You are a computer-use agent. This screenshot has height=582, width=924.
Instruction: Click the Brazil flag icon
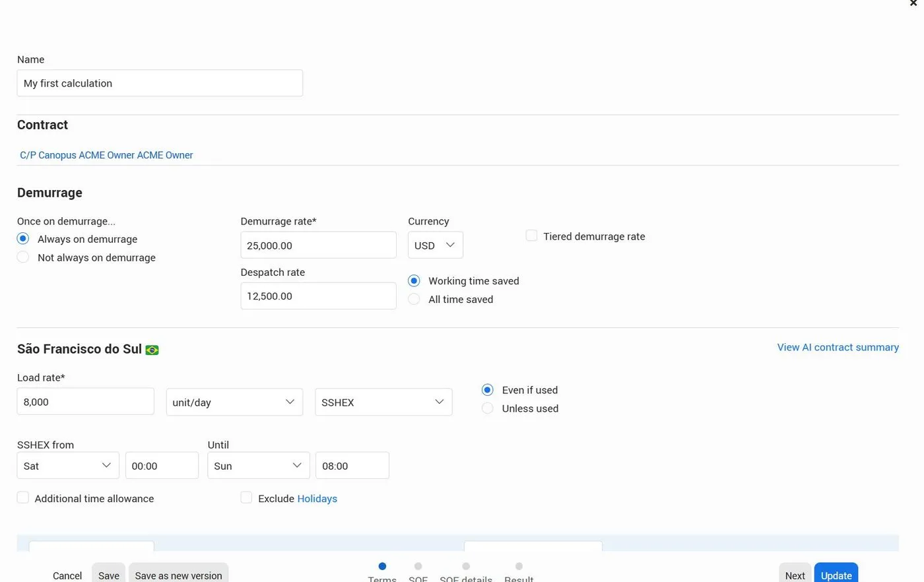152,350
